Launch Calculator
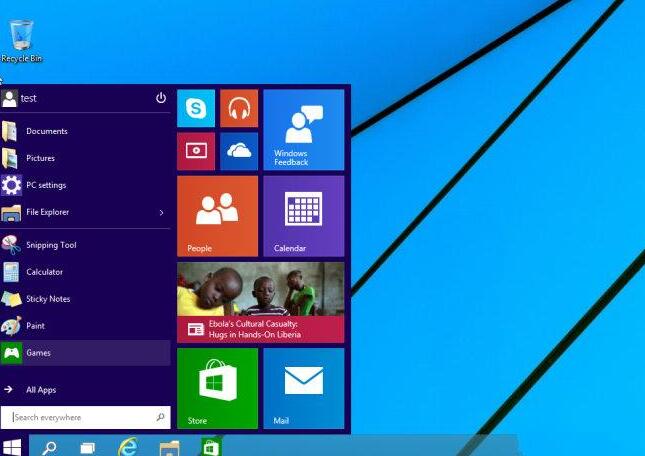Image resolution: width=645 pixels, height=456 pixels. pos(85,272)
